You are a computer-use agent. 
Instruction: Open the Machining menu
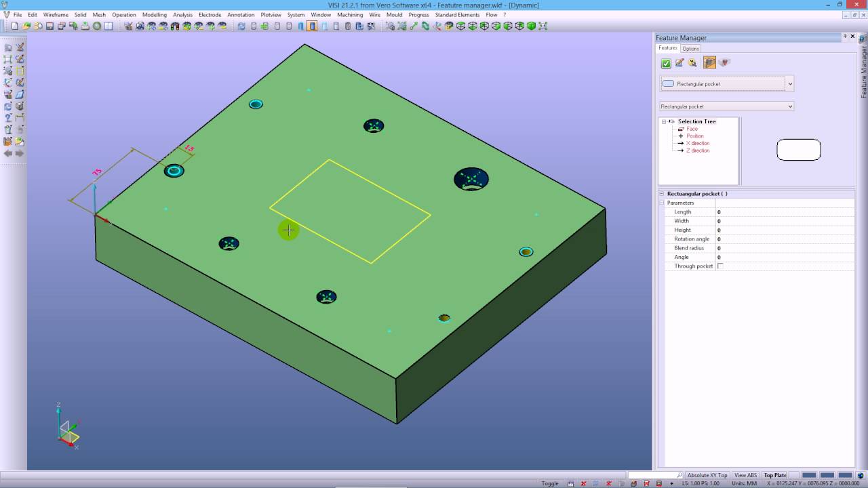click(x=350, y=14)
